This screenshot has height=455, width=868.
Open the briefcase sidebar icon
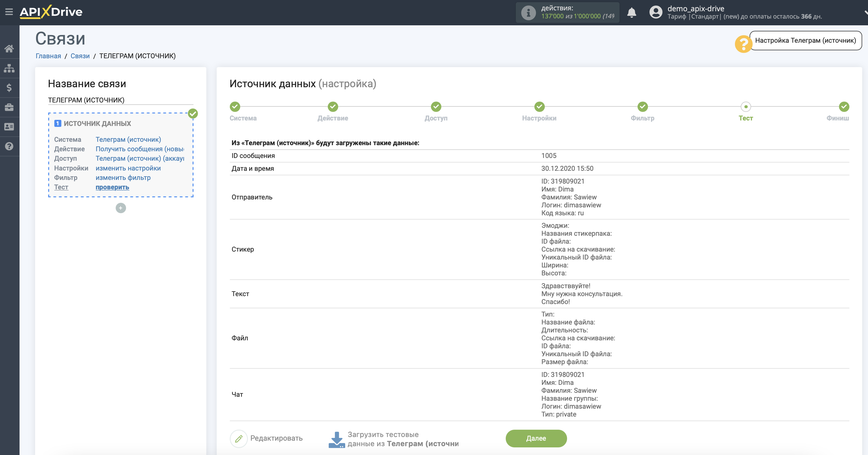(x=9, y=107)
